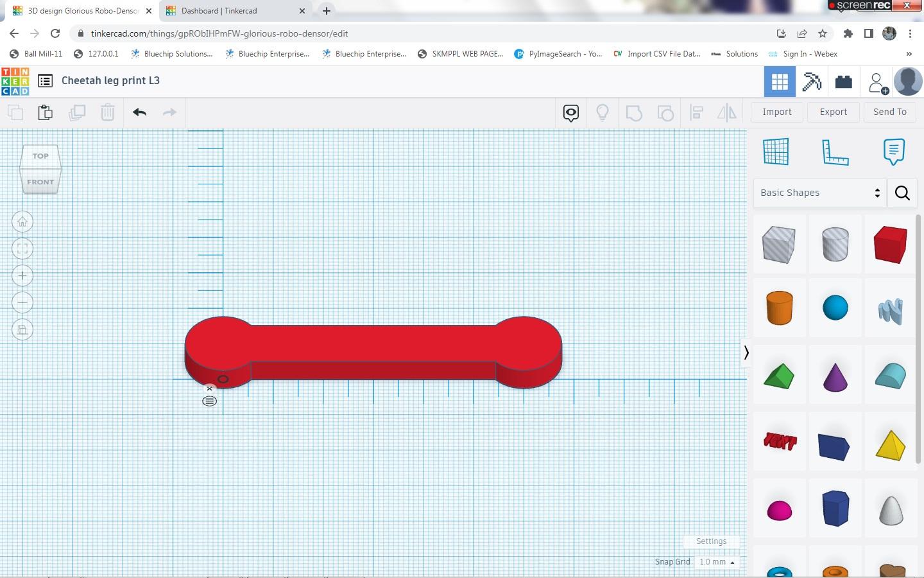The width and height of the screenshot is (924, 578).
Task: Select the Notes tool
Action: click(x=894, y=152)
